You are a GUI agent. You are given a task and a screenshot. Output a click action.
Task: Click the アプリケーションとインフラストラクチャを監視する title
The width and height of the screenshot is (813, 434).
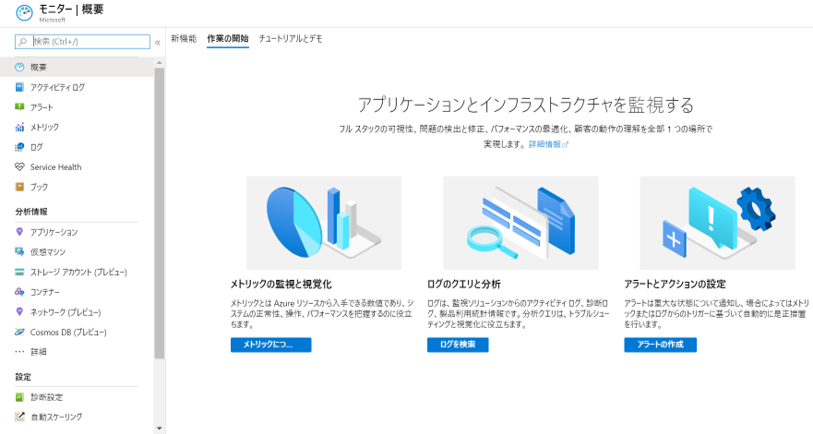[x=525, y=105]
